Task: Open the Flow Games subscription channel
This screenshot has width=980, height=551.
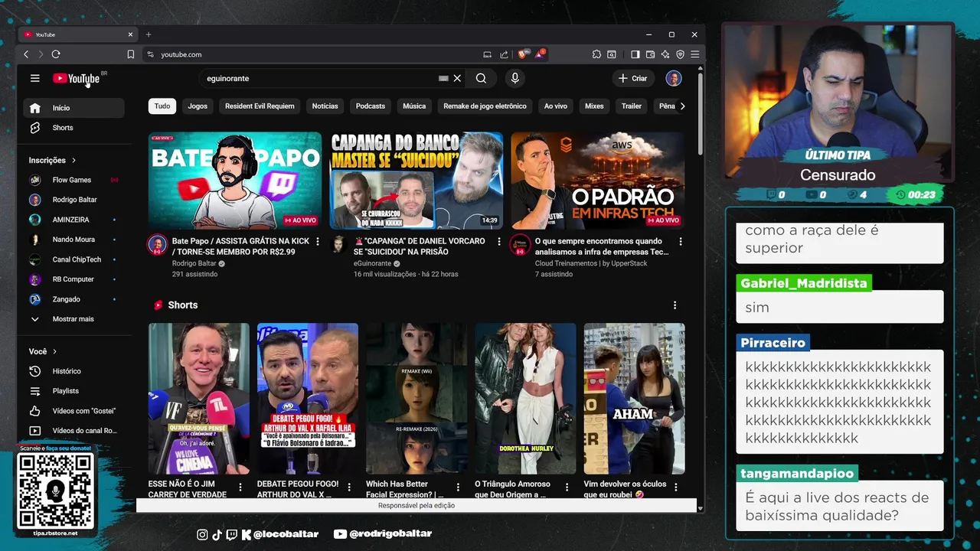Action: point(73,180)
